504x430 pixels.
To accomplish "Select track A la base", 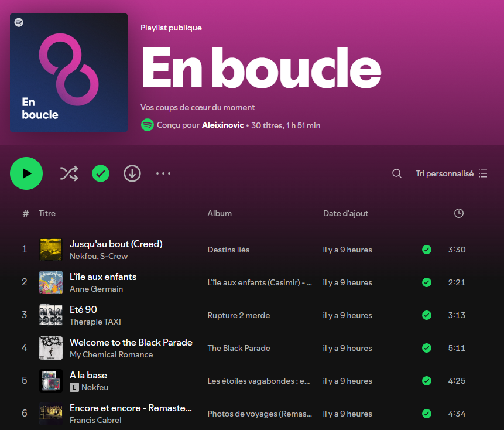I will [x=88, y=376].
